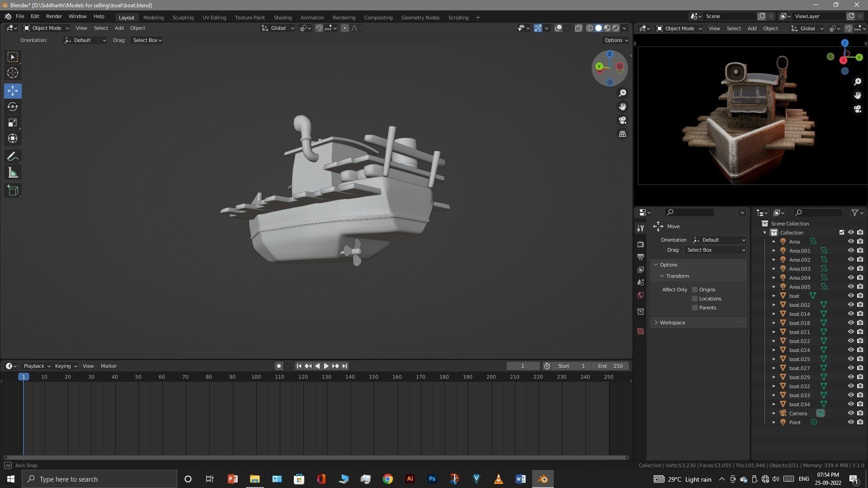
Task: Enable Affect Only Locations checkbox
Action: tap(695, 299)
